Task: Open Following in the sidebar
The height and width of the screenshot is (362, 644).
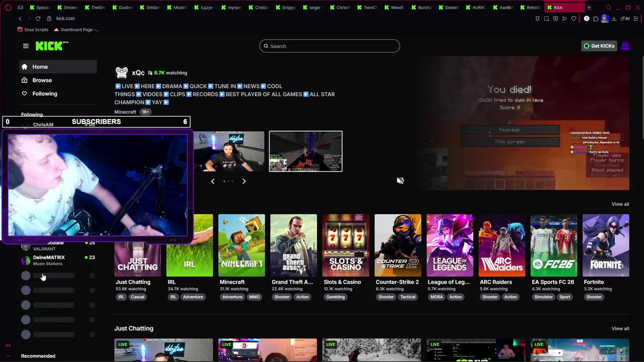Action: point(58,94)
